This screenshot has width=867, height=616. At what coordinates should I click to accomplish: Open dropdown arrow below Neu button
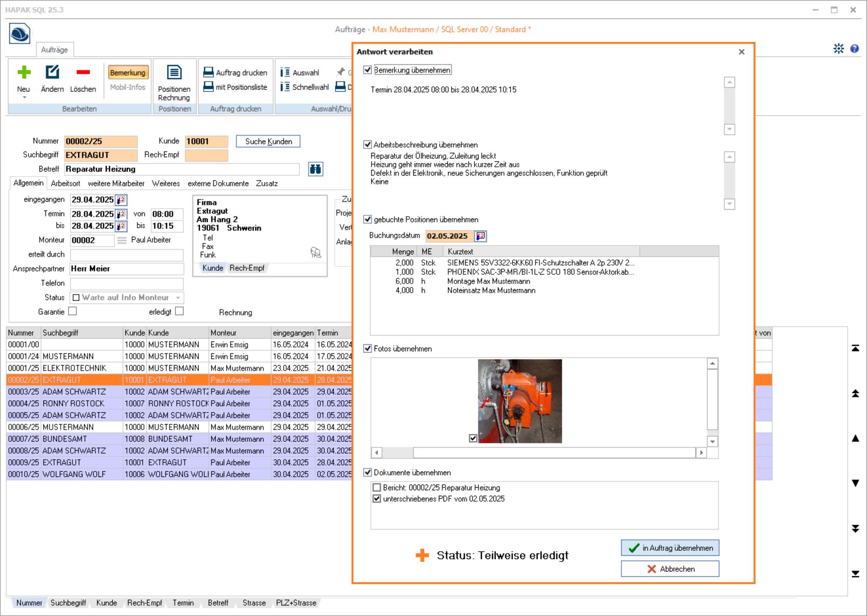click(x=24, y=97)
